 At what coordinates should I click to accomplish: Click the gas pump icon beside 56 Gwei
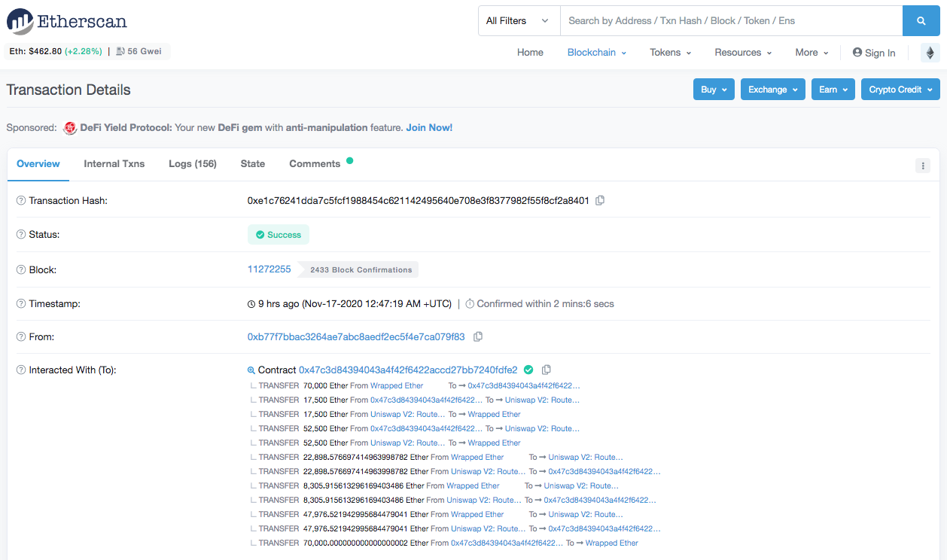tap(120, 52)
